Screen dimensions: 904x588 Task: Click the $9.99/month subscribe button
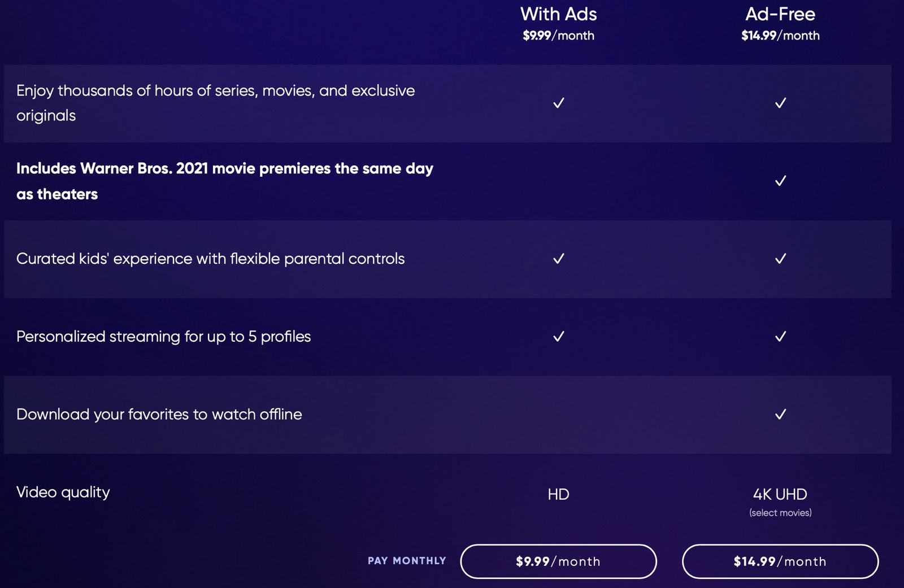[558, 561]
